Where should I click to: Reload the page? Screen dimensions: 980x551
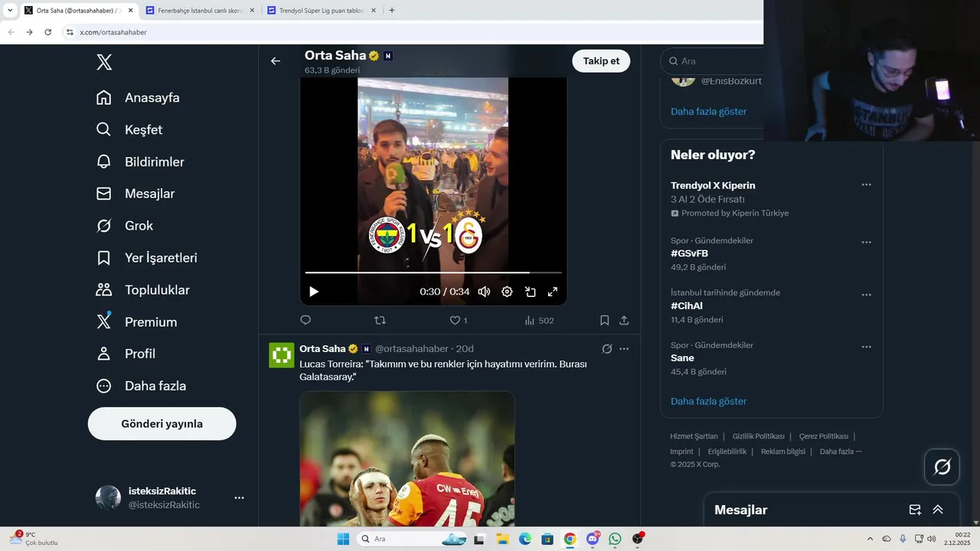click(47, 32)
